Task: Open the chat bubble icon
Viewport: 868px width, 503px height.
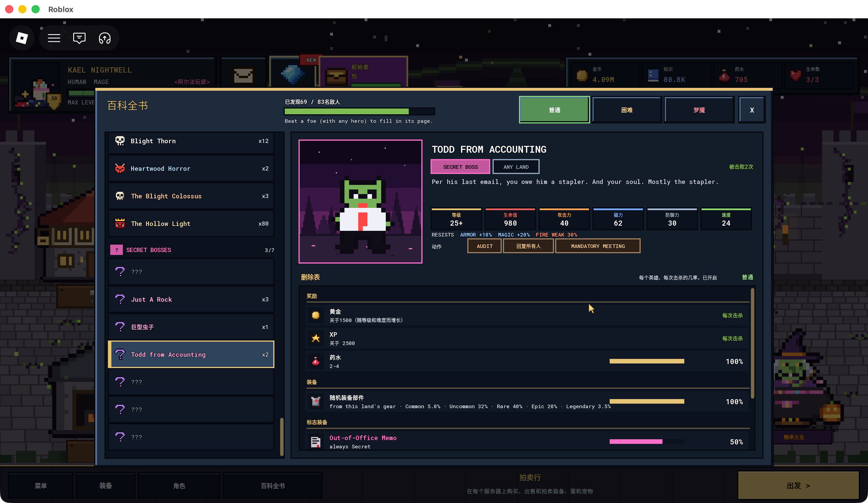Action: [x=79, y=38]
